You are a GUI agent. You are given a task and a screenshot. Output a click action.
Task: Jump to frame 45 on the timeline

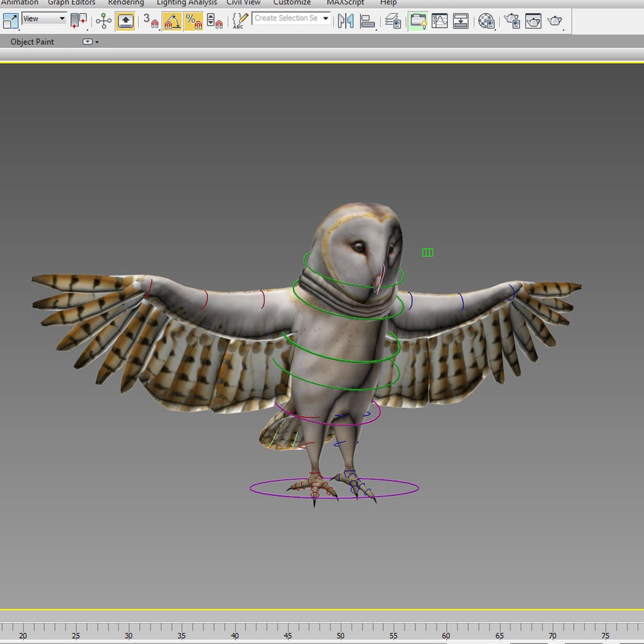(288, 636)
